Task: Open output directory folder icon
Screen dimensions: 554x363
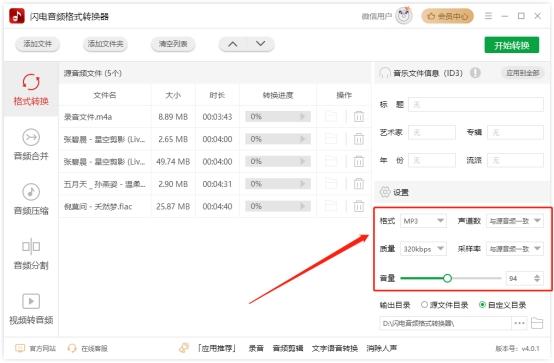Action: (537, 323)
